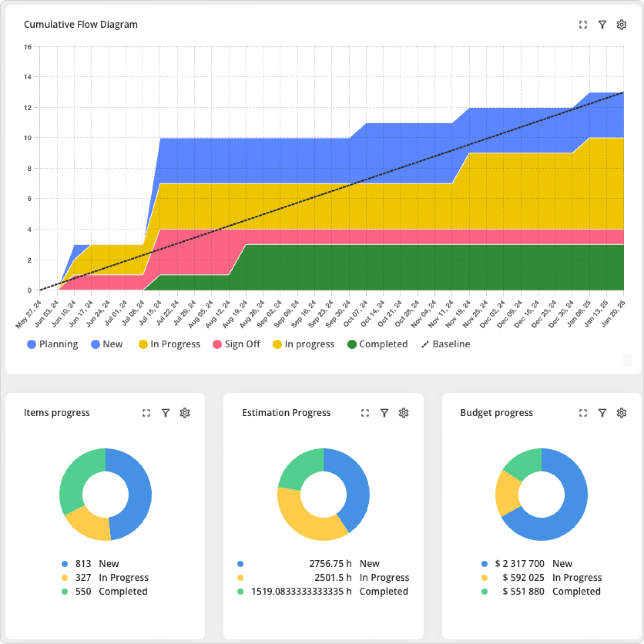Click Items progress widget title
This screenshot has width=644, height=644.
(57, 413)
